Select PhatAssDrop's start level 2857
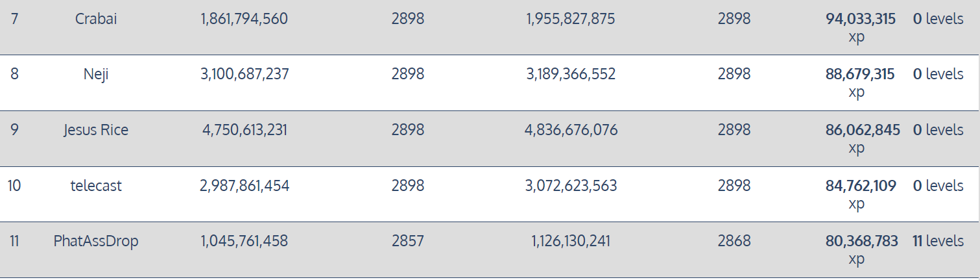980x280 pixels. (408, 241)
